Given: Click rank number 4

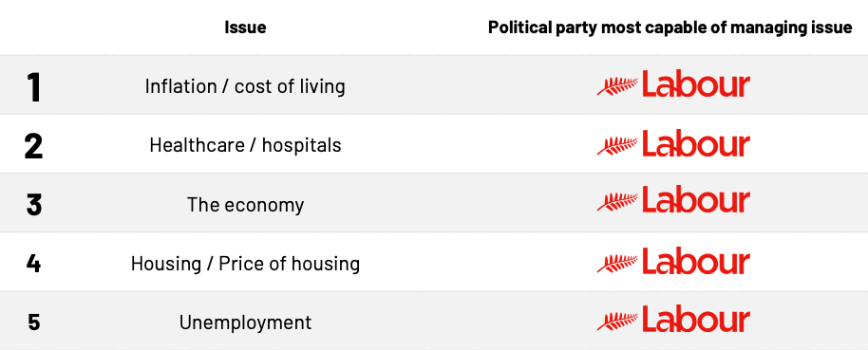Looking at the screenshot, I should click(34, 263).
